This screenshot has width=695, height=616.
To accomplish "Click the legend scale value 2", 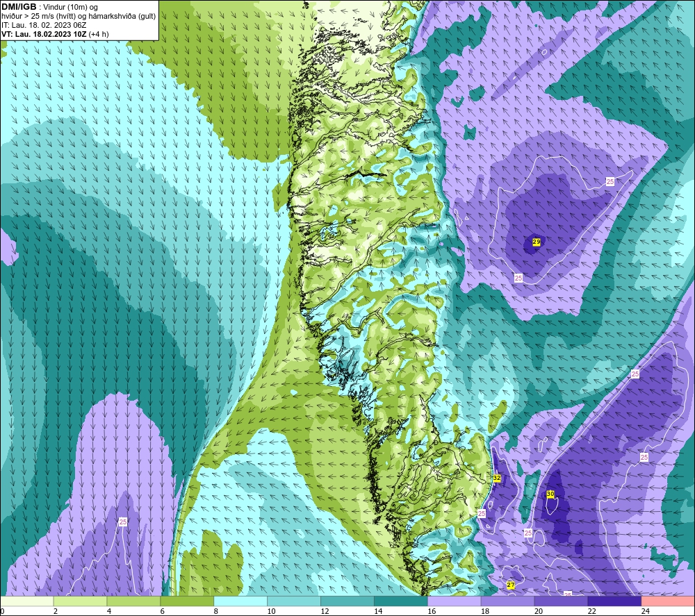I will (56, 611).
